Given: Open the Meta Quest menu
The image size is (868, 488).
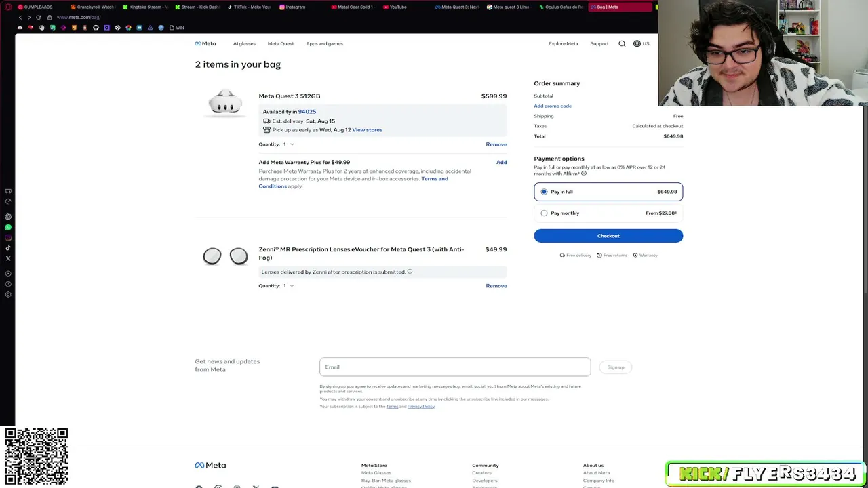Looking at the screenshot, I should (281, 43).
